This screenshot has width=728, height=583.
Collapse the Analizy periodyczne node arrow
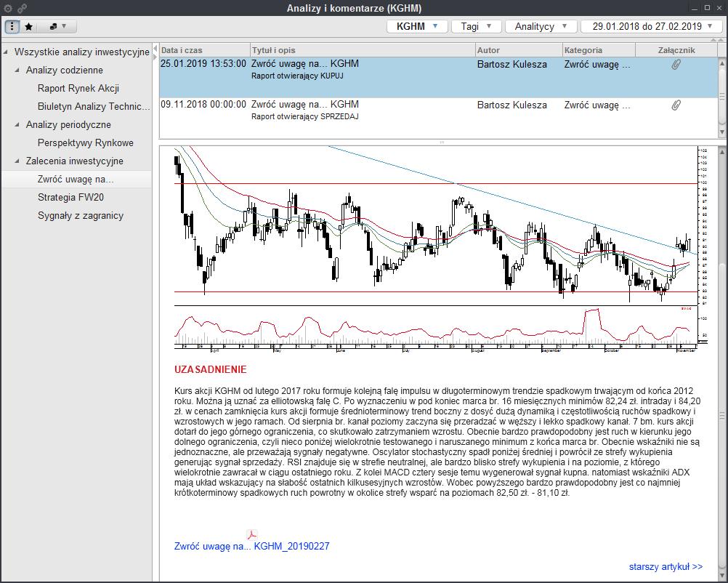[x=17, y=124]
